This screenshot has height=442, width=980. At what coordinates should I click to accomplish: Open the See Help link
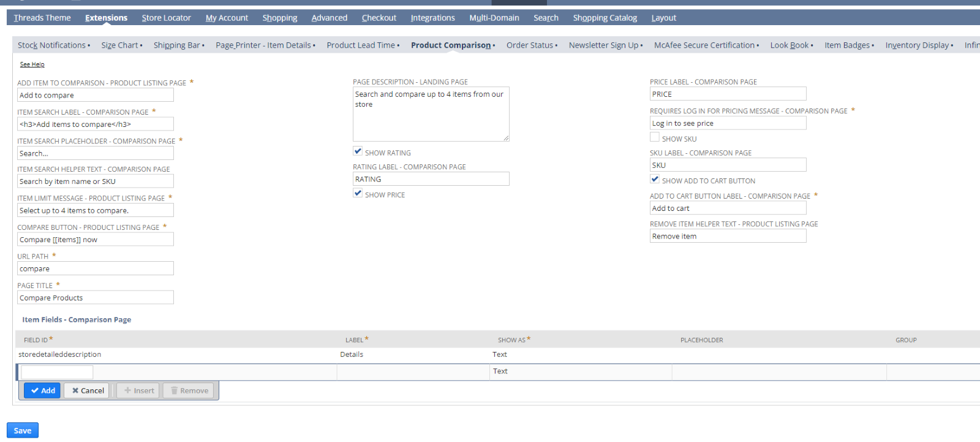coord(32,64)
